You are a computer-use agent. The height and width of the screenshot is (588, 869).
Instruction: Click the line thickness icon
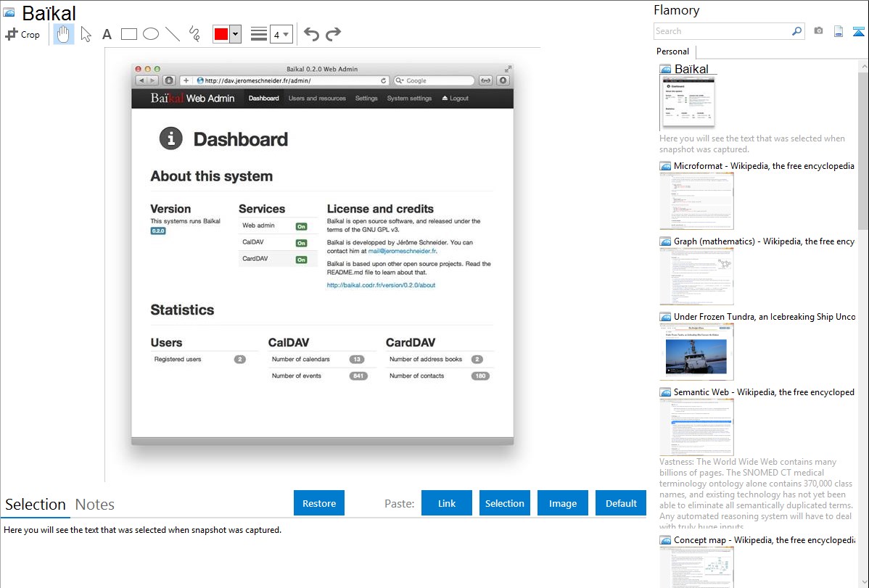pyautogui.click(x=259, y=34)
